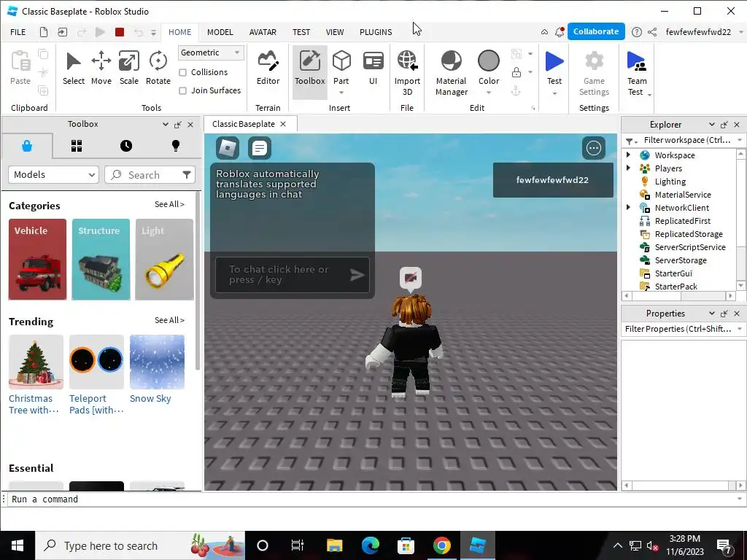Click Import 3D
The height and width of the screenshot is (560, 747).
tap(407, 73)
